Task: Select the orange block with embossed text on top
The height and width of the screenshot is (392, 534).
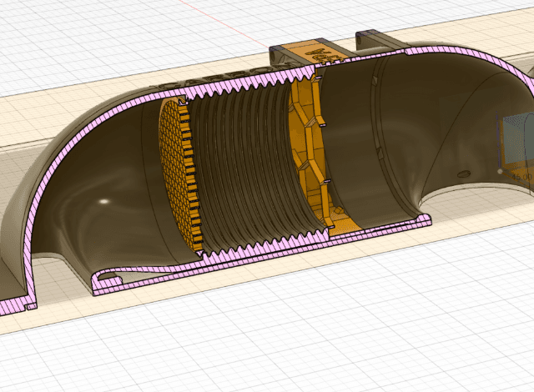Action: pos(314,51)
